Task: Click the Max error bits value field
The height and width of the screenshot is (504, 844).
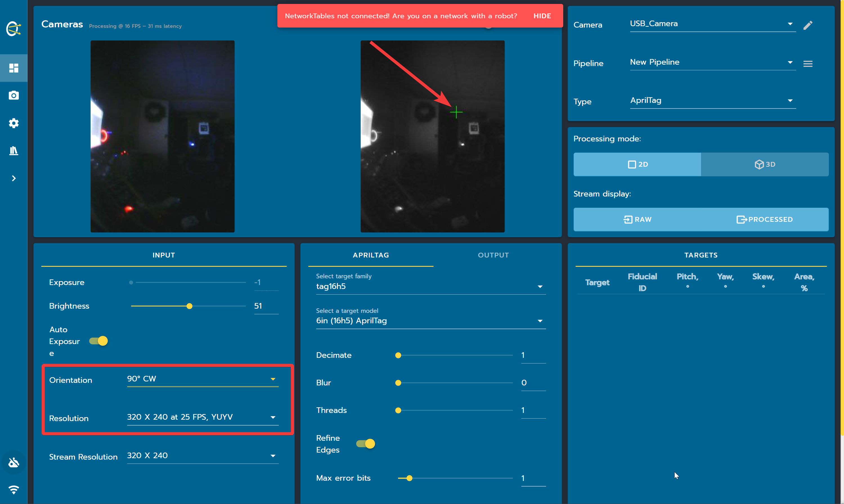Action: (x=533, y=478)
